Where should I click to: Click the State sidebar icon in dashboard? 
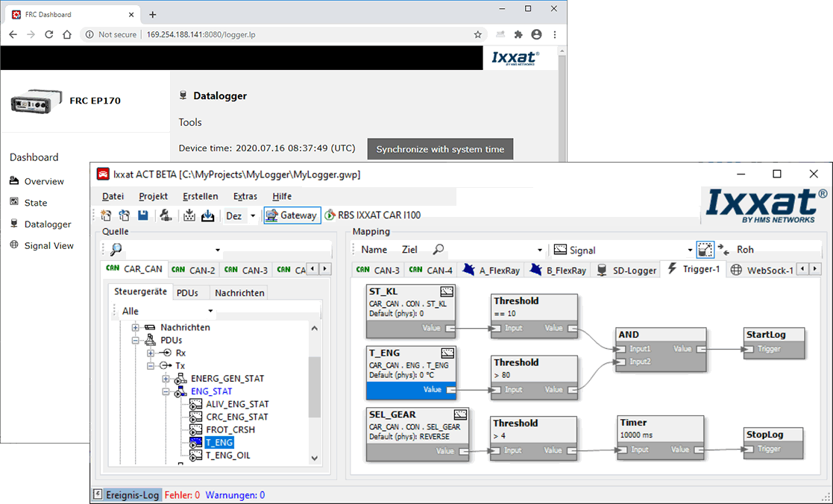point(14,202)
